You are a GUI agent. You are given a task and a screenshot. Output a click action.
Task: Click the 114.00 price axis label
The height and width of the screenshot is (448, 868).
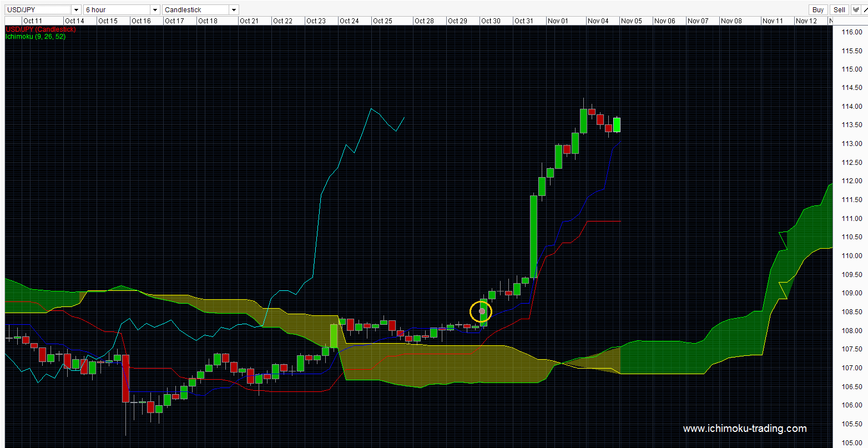pyautogui.click(x=852, y=107)
